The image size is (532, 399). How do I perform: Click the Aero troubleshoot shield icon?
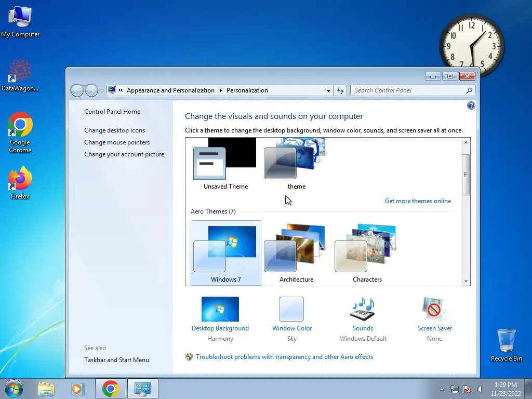tap(189, 357)
